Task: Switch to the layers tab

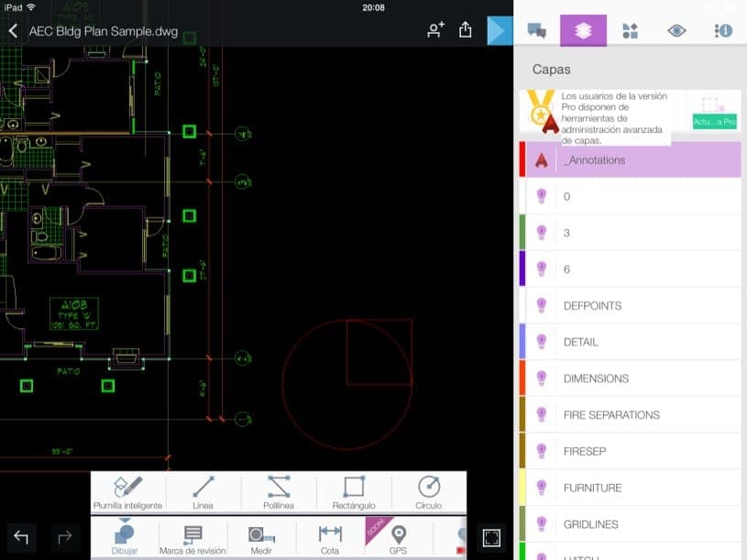Action: click(x=583, y=30)
